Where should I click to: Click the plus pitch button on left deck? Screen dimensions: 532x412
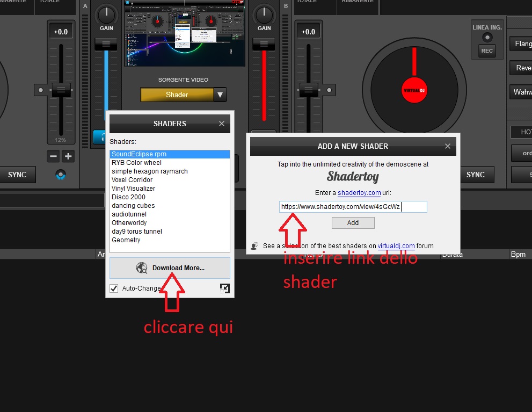[68, 156]
